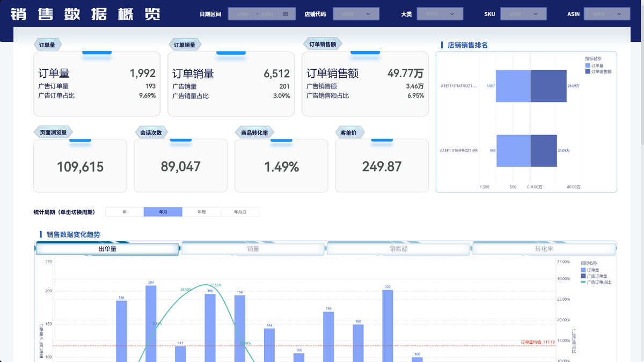The image size is (644, 362).
Task: Expand the 店铺代码 dropdown
Action: pos(356,14)
